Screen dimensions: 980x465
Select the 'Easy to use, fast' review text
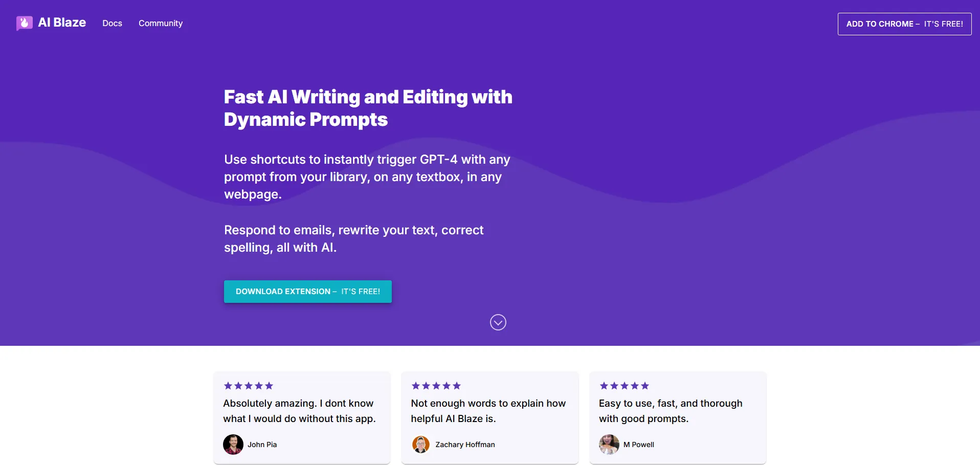pos(670,411)
